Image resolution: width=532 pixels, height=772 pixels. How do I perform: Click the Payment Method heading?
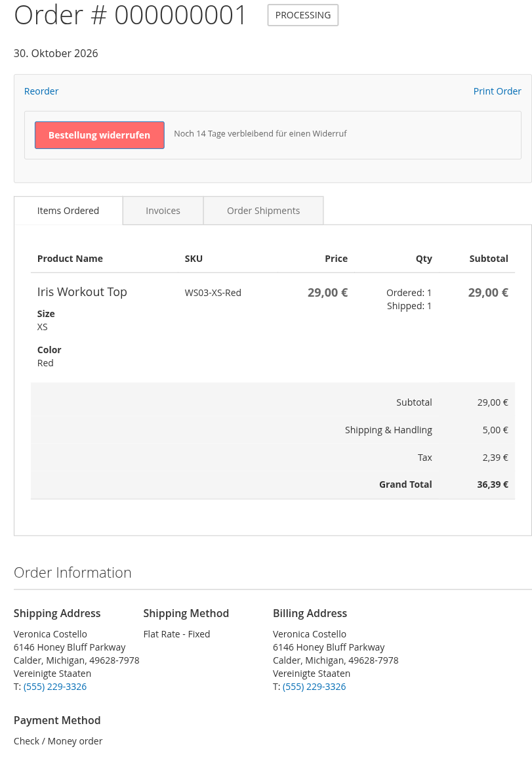point(57,720)
